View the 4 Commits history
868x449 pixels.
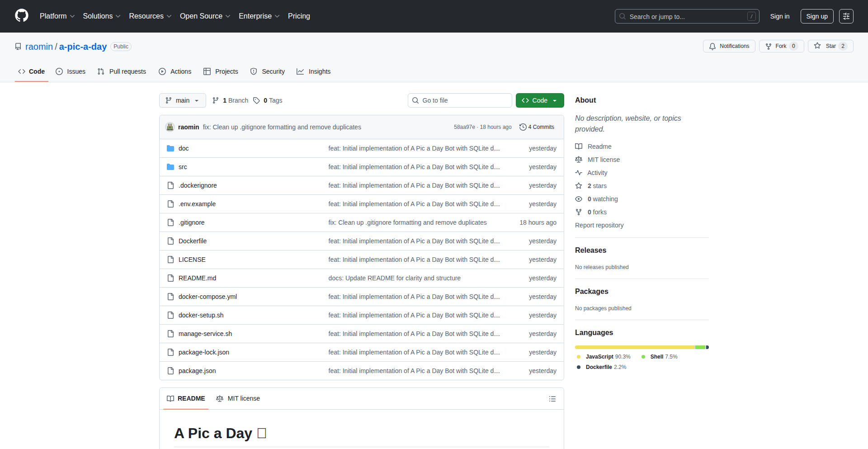tap(537, 127)
